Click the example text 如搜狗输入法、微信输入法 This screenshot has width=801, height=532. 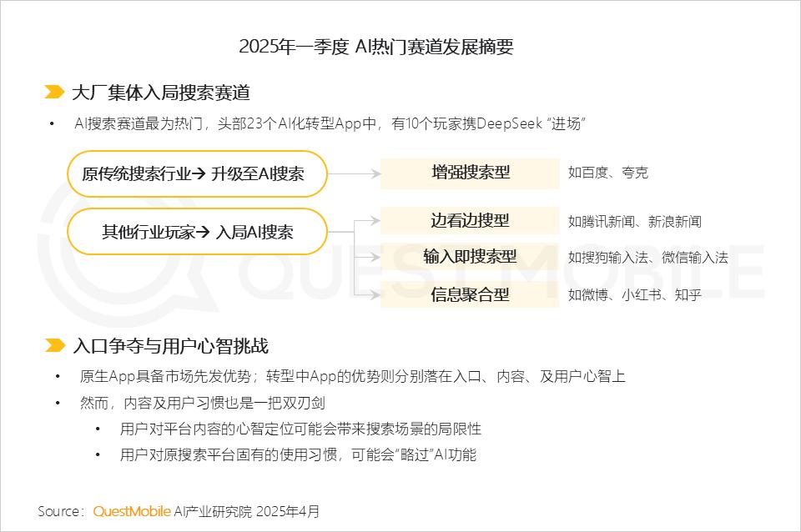647,258
